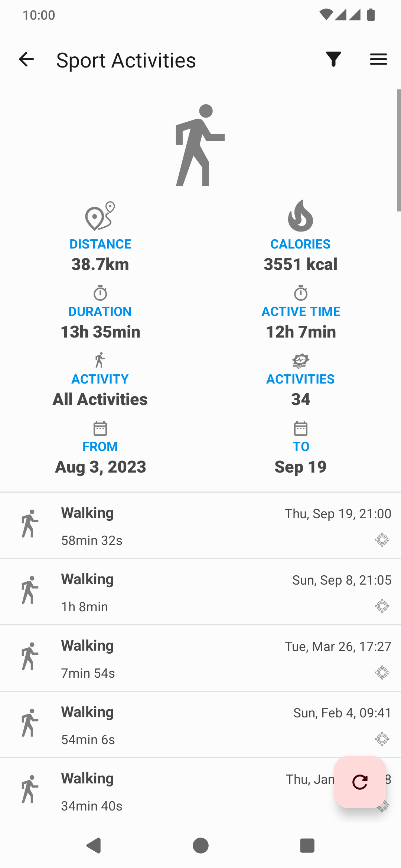The width and height of the screenshot is (401, 868).
Task: Tap the distance map pin icon
Action: tap(100, 216)
